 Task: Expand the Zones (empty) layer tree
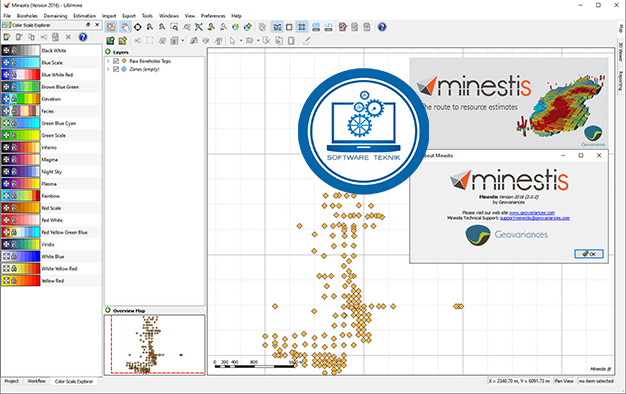click(x=108, y=69)
